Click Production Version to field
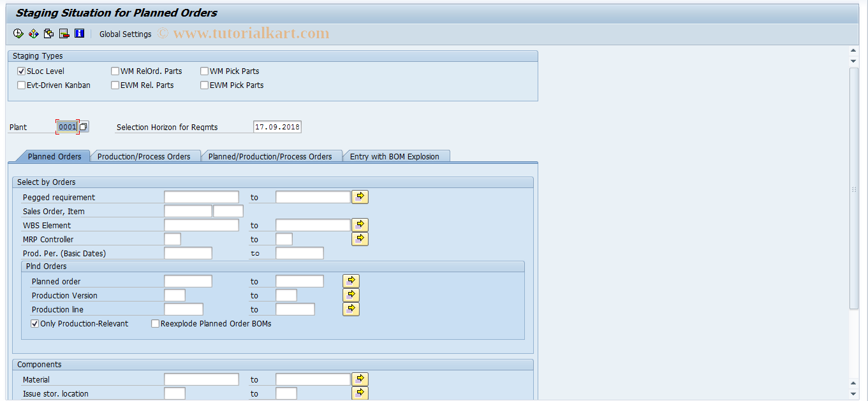The width and height of the screenshot is (868, 401). [286, 295]
